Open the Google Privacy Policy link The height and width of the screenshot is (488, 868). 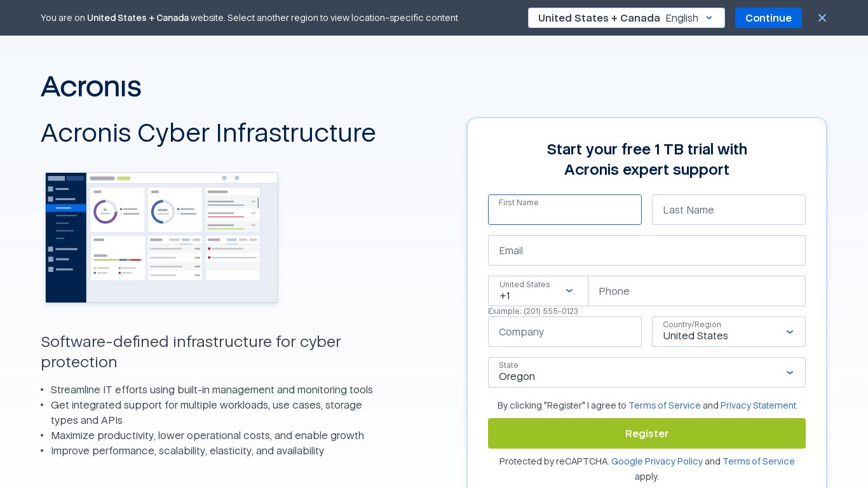pyautogui.click(x=657, y=461)
